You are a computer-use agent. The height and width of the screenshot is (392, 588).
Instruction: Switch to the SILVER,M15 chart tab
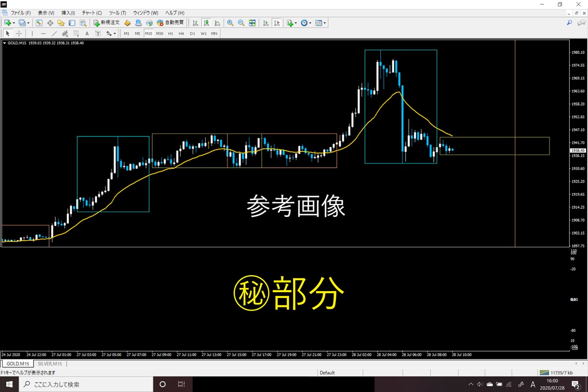pos(50,364)
